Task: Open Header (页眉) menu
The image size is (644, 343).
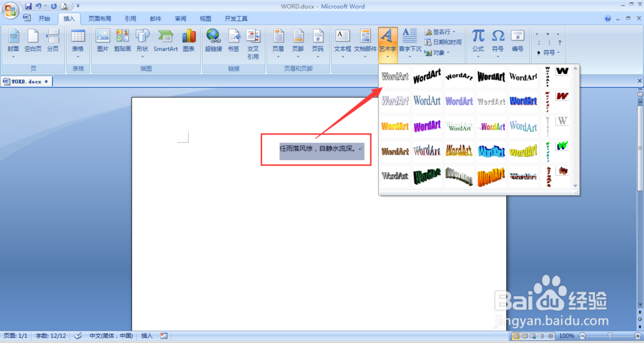Action: [278, 44]
